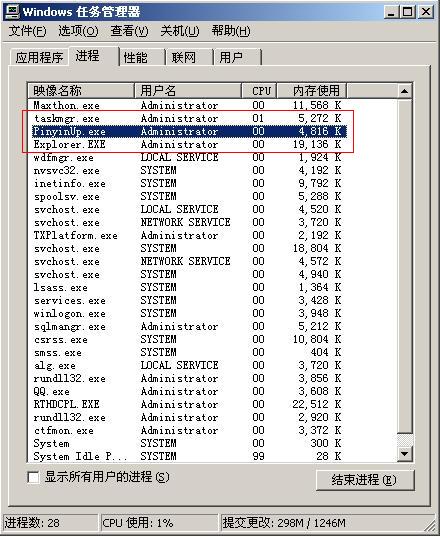Click the CPU value 99

[x=259, y=457]
